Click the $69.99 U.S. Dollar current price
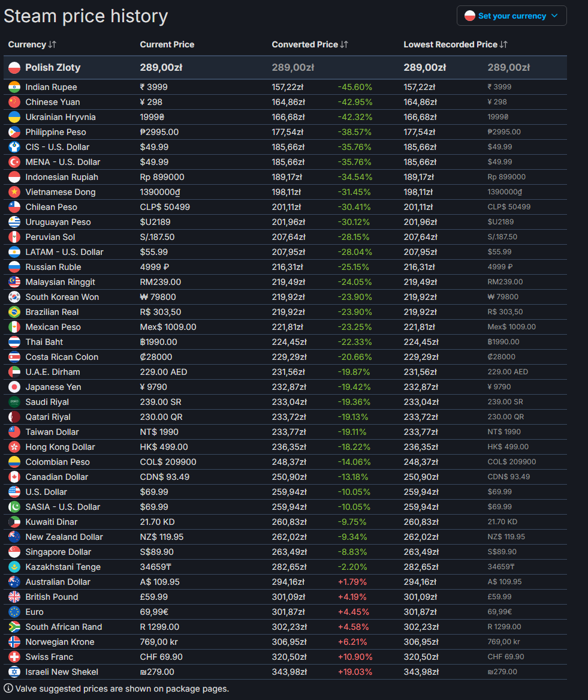The width and height of the screenshot is (588, 700). [154, 492]
